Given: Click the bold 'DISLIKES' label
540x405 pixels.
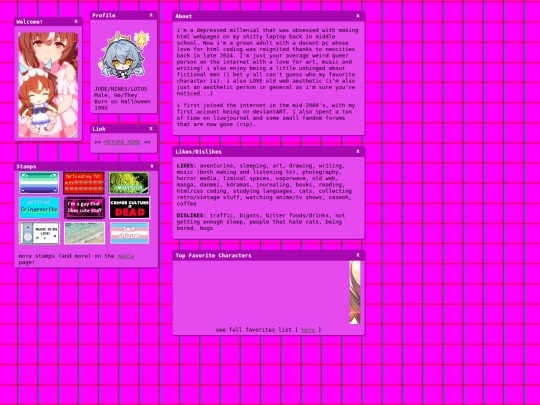Looking at the screenshot, I should (x=190, y=215).
